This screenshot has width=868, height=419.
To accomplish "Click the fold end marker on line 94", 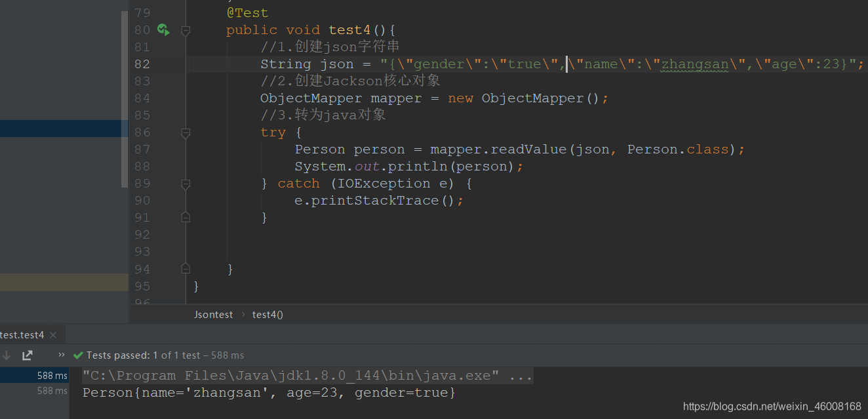I will click(186, 268).
